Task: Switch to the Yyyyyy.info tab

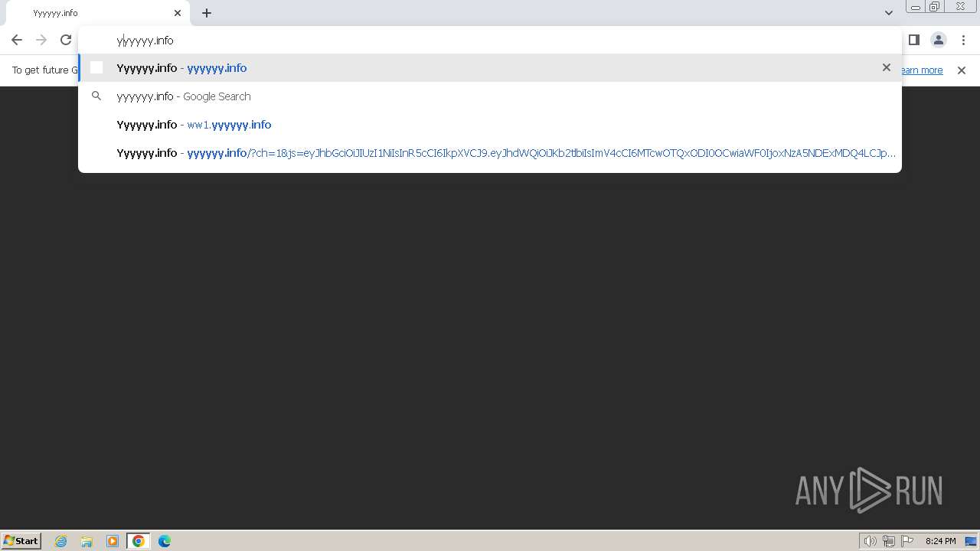Action: pyautogui.click(x=98, y=13)
